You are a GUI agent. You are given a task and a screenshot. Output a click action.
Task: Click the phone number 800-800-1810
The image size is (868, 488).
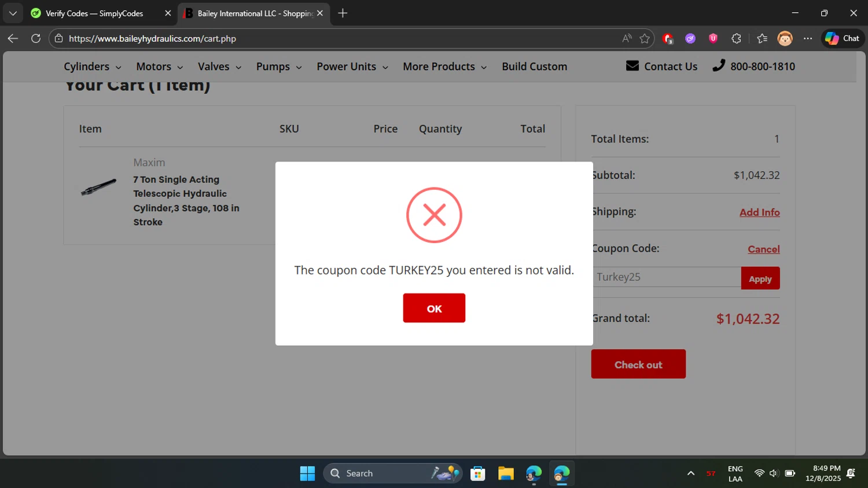(754, 67)
